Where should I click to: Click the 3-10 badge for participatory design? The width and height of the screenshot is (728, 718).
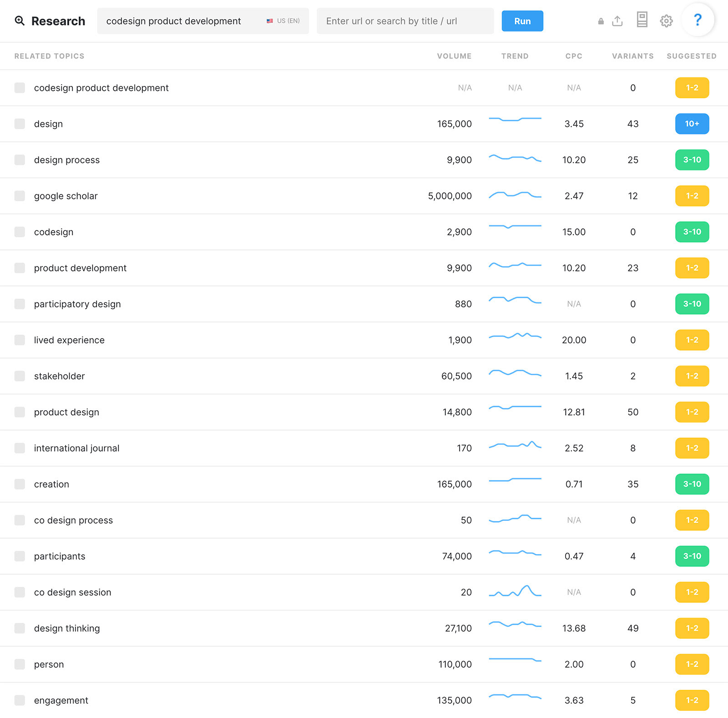pos(692,304)
